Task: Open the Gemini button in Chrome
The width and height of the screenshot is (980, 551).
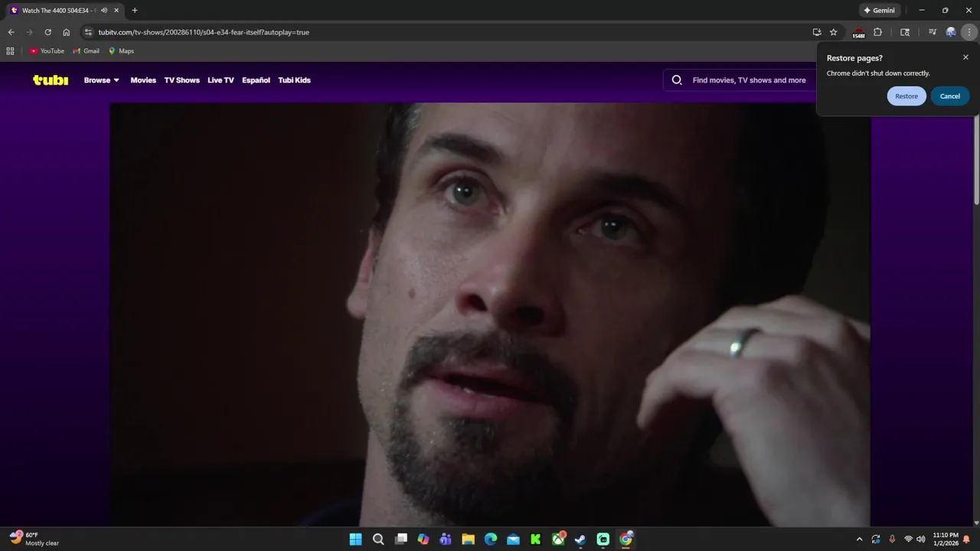Action: click(x=879, y=11)
